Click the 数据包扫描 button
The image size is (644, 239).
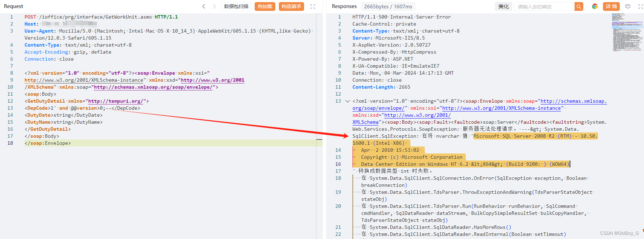236,6
